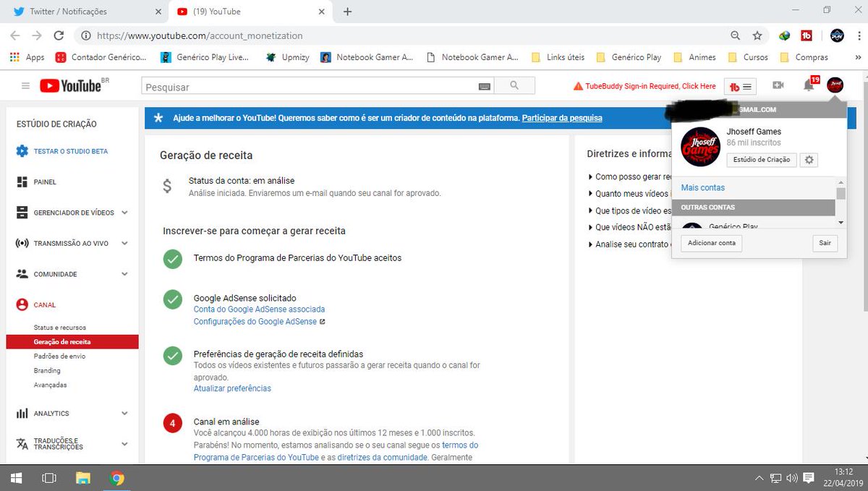Open the on-screen keyboard icon in search box

tap(485, 87)
